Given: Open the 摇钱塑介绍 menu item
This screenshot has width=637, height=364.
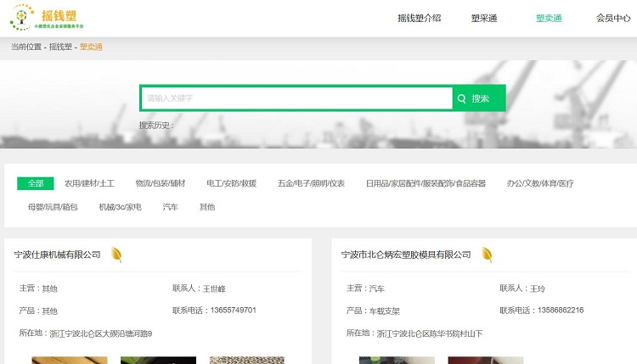Looking at the screenshot, I should click(420, 18).
